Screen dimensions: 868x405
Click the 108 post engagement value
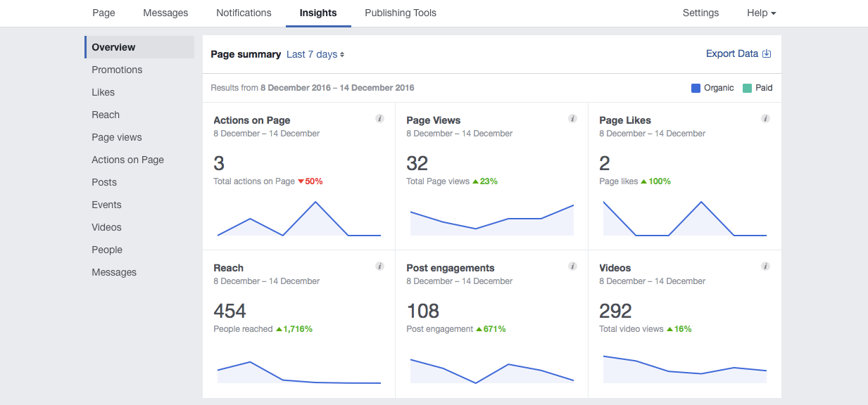(x=422, y=311)
